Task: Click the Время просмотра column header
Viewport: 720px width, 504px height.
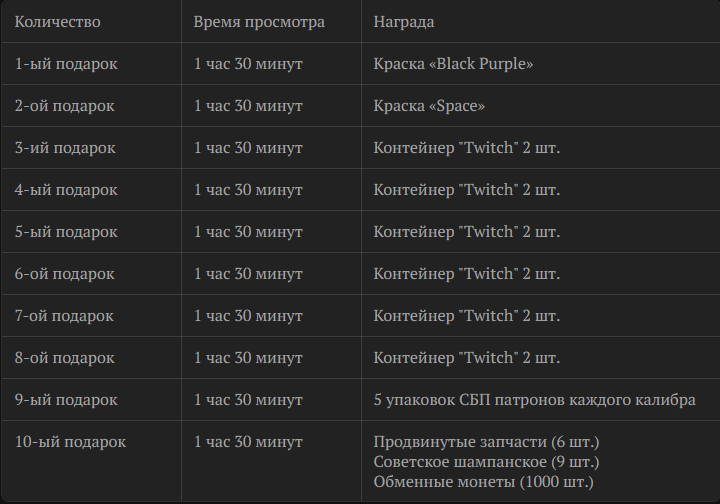Action: tap(259, 22)
